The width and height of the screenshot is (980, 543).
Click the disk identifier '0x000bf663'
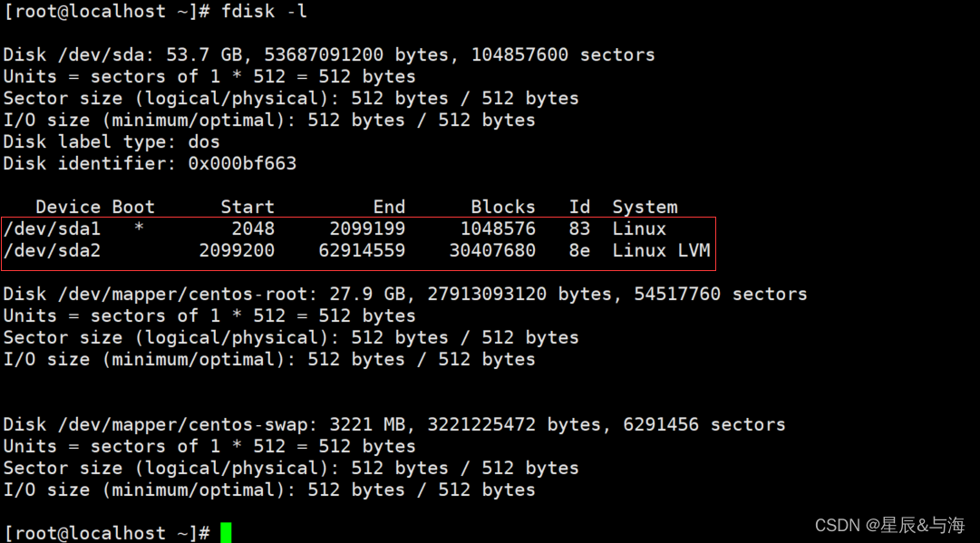pos(242,164)
